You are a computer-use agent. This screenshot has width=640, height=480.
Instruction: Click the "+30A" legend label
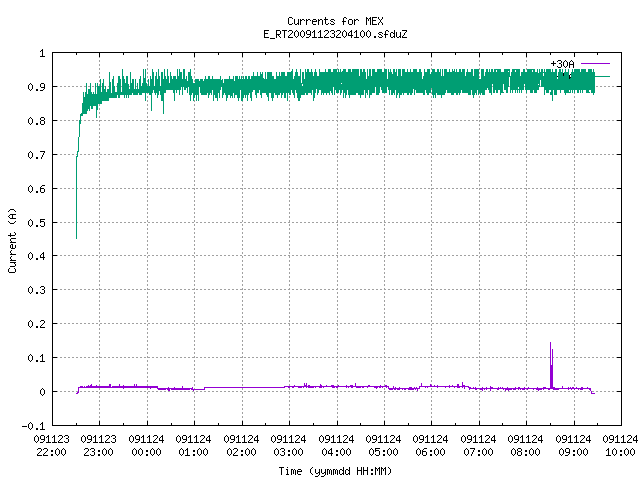tap(562, 64)
